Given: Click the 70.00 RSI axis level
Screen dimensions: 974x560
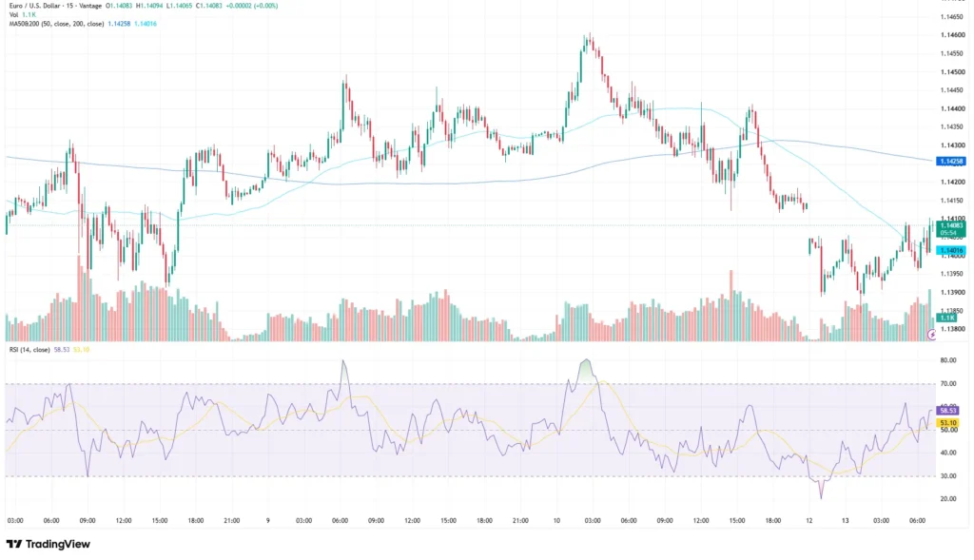Looking at the screenshot, I should point(948,384).
